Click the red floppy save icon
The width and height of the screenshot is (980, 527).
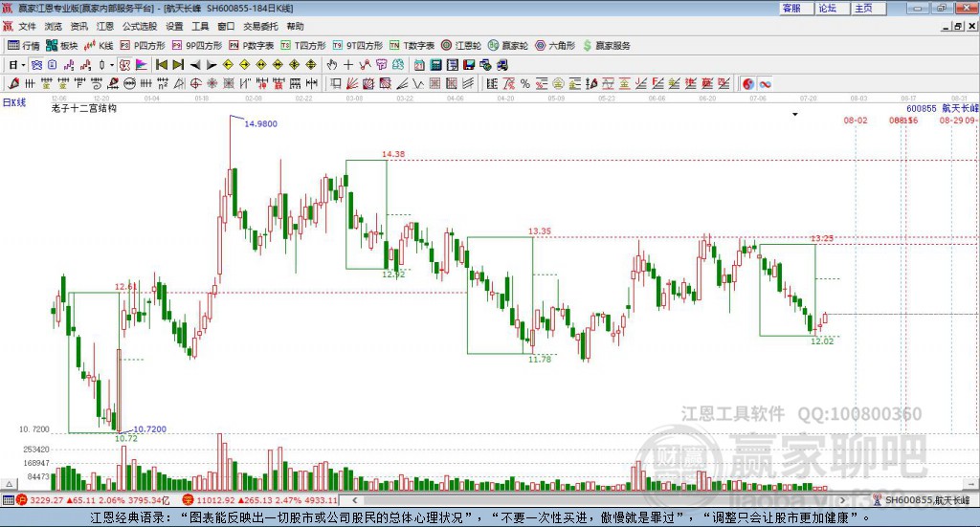click(469, 65)
